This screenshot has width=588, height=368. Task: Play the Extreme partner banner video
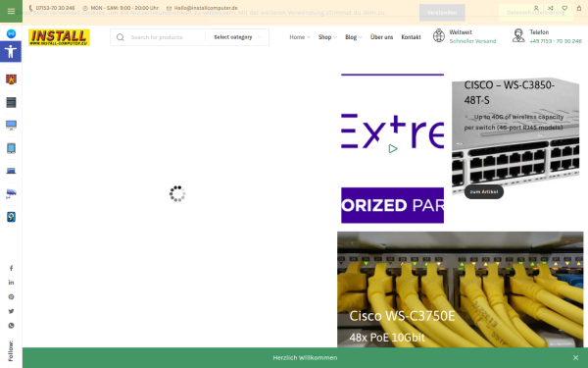point(393,149)
